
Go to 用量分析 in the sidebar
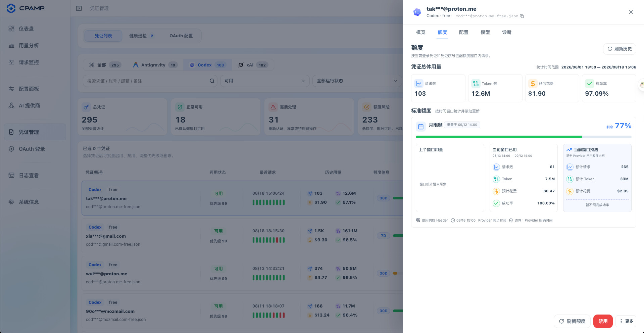pyautogui.click(x=35, y=46)
